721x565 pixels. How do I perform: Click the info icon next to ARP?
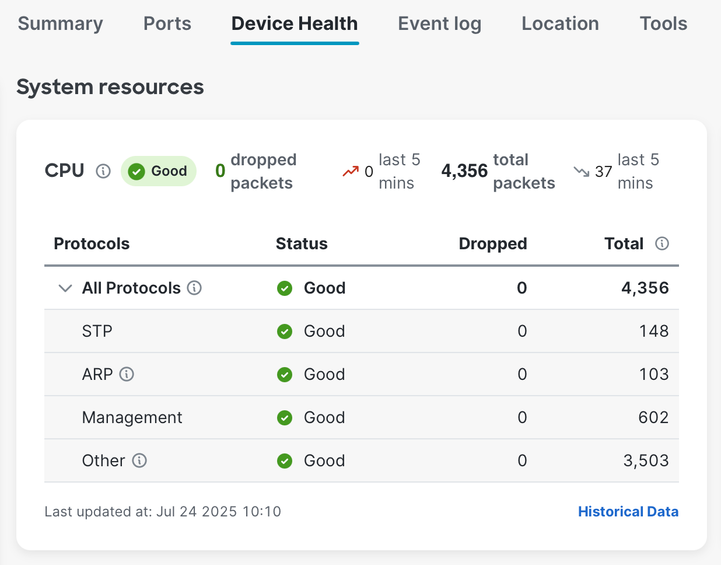127,374
